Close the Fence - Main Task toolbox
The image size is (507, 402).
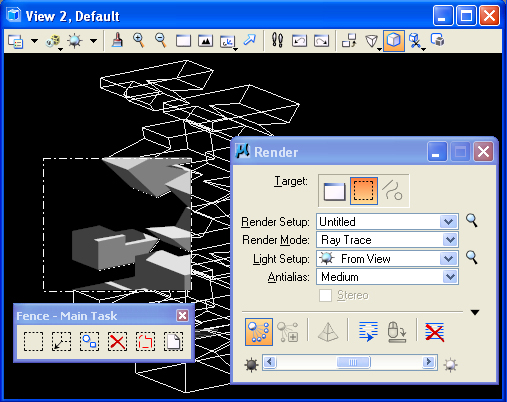tap(182, 315)
